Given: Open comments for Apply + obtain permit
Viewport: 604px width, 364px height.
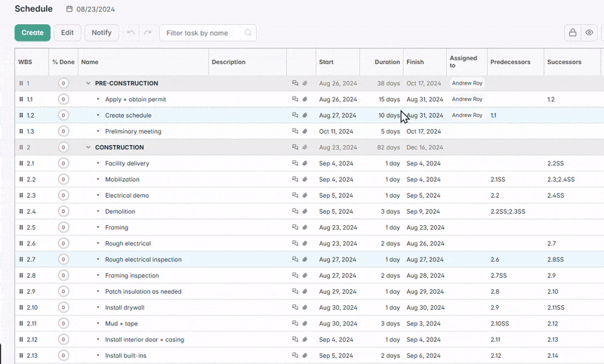Looking at the screenshot, I should 295,100.
